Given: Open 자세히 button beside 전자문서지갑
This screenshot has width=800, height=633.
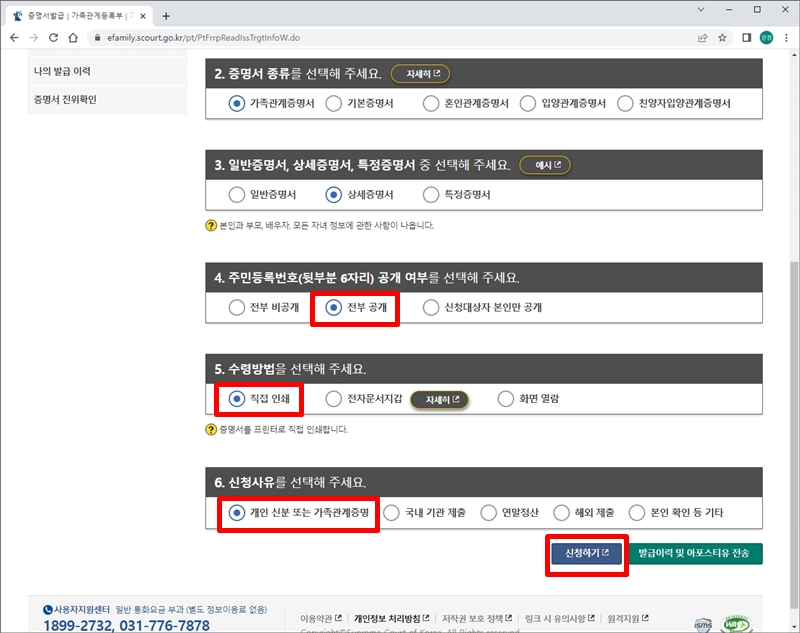Looking at the screenshot, I should 439,400.
